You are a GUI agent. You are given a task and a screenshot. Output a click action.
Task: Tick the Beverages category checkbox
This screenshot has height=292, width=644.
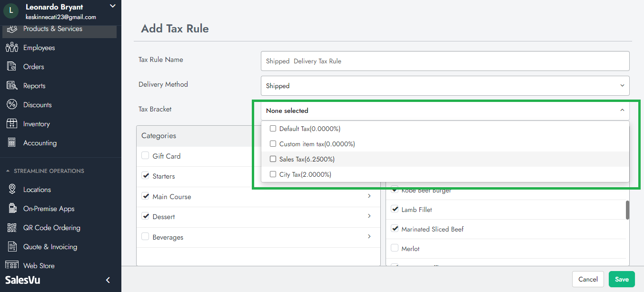point(146,237)
